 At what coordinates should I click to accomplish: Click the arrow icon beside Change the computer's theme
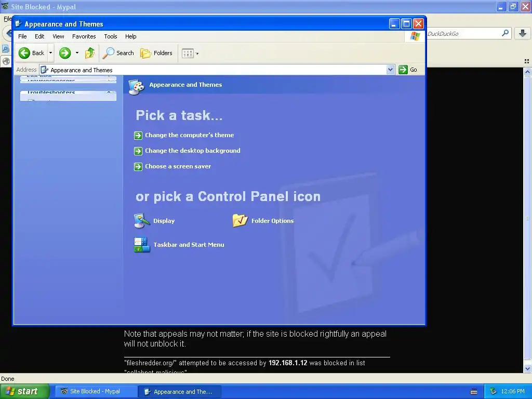click(138, 136)
